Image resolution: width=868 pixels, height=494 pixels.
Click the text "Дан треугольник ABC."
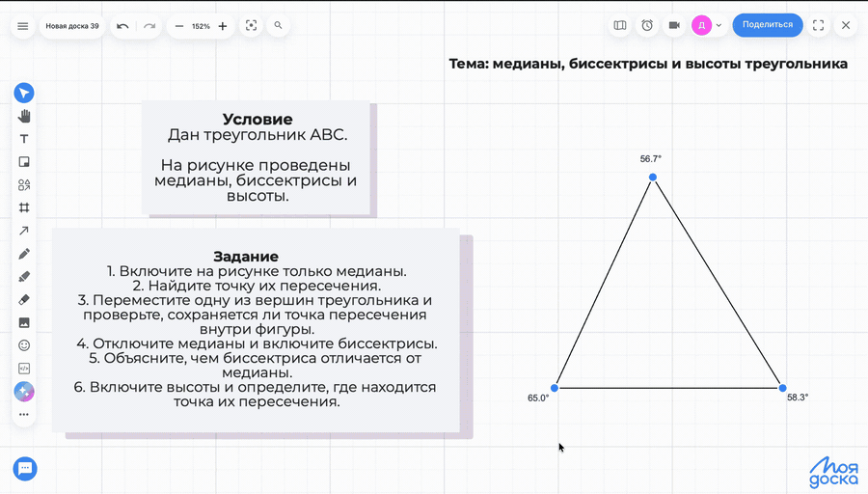tap(258, 134)
